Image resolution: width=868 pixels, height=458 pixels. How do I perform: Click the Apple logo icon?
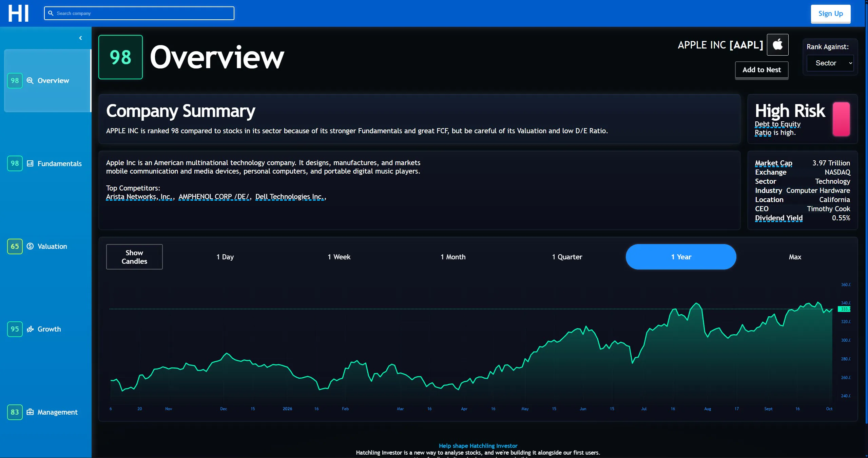pyautogui.click(x=777, y=44)
